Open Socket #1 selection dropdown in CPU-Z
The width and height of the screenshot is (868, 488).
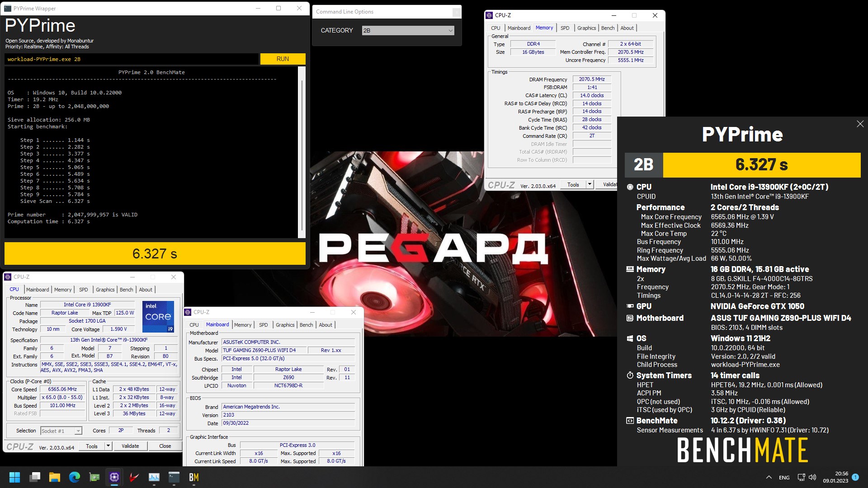click(x=61, y=431)
